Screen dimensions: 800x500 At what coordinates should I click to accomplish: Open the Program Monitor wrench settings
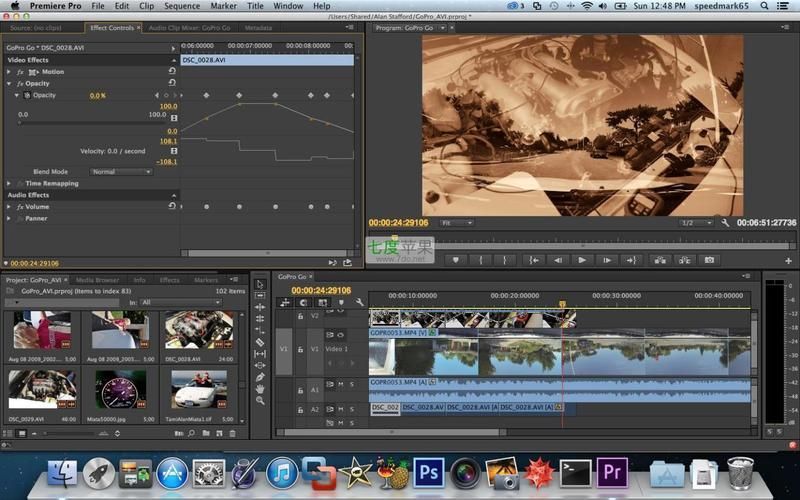pyautogui.click(x=725, y=222)
